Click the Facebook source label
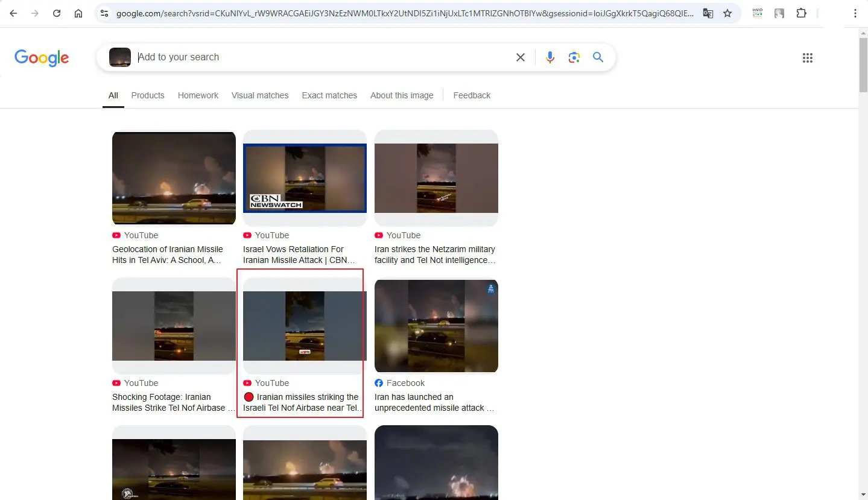 pyautogui.click(x=399, y=383)
